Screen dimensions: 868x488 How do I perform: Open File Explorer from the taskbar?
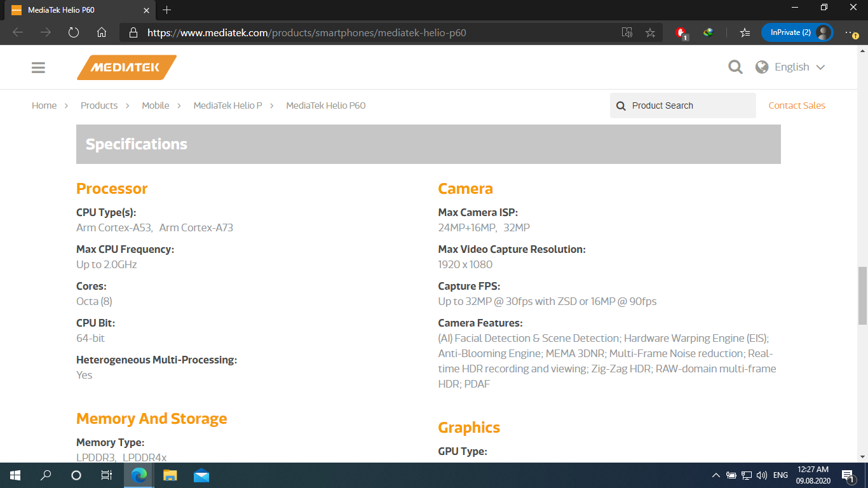coord(170,475)
